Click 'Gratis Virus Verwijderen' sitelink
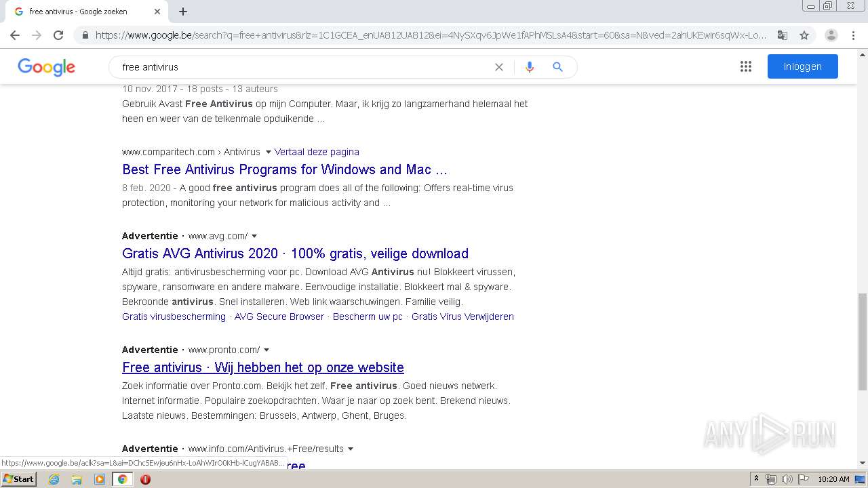The height and width of the screenshot is (488, 868). (x=462, y=317)
